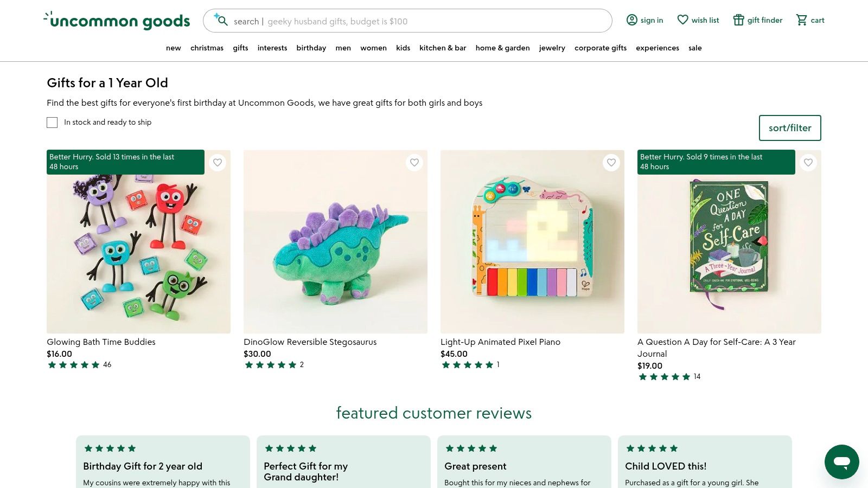Open the sort/filter options

click(x=789, y=128)
